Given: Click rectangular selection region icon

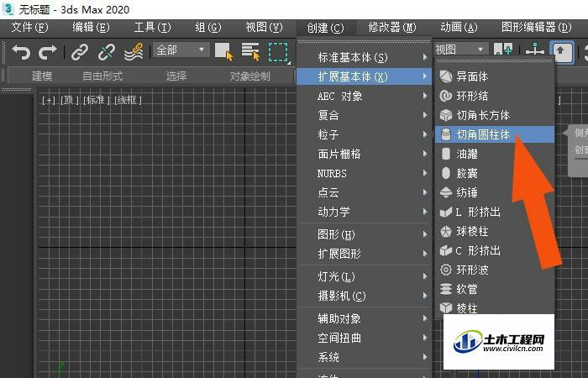Looking at the screenshot, I should (278, 52).
